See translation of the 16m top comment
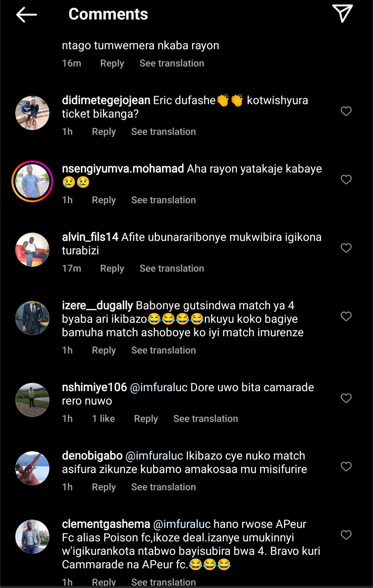The width and height of the screenshot is (373, 588). (x=172, y=63)
